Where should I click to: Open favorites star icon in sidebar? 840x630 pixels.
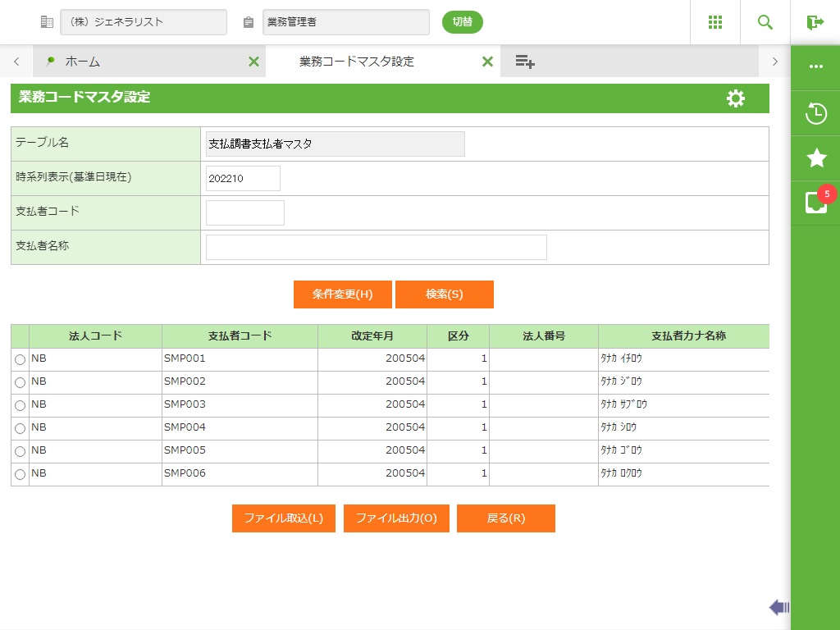(815, 158)
